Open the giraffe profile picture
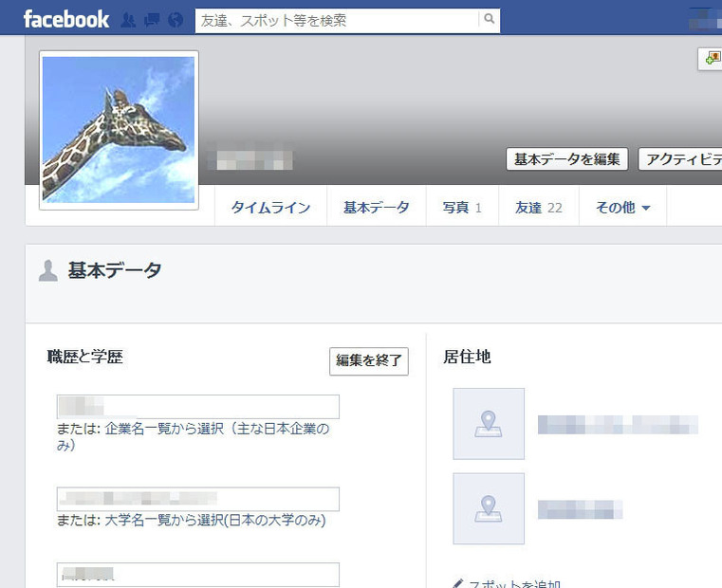This screenshot has width=722, height=588. 119,130
